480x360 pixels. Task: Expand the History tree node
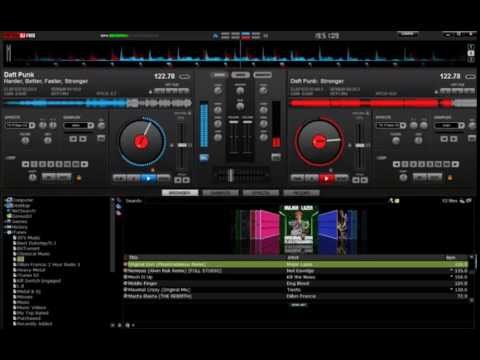click(5, 227)
